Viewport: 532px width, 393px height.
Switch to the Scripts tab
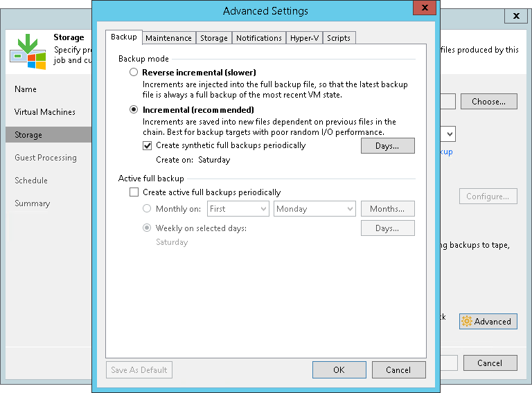pos(339,38)
